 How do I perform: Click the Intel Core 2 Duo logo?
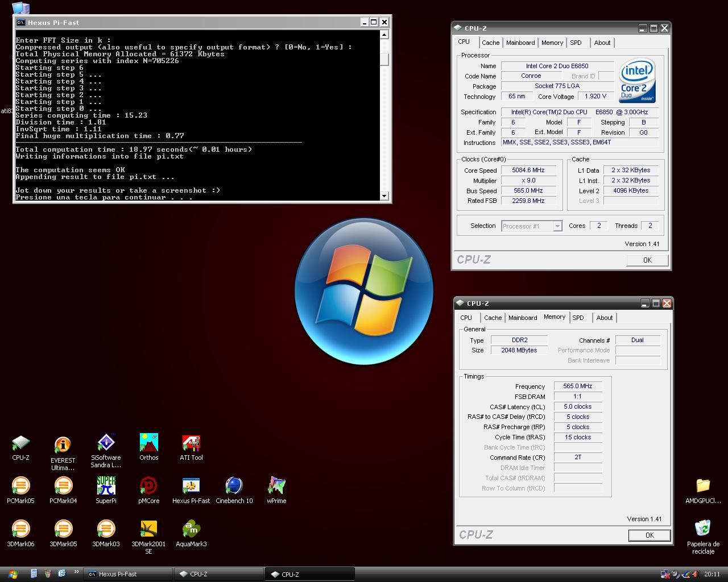point(637,80)
